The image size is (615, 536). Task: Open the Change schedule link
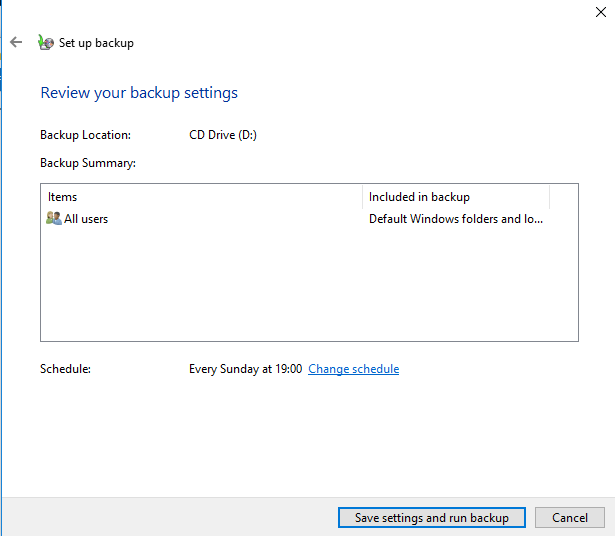(x=353, y=369)
